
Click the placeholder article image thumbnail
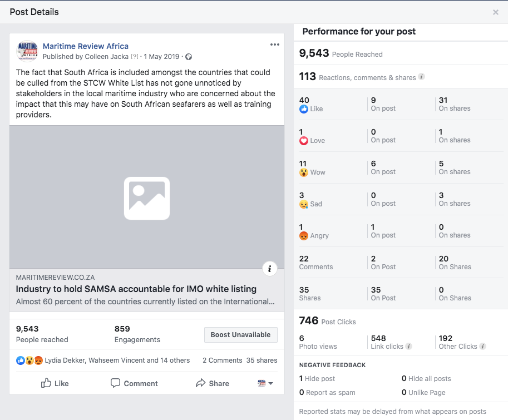[147, 197]
